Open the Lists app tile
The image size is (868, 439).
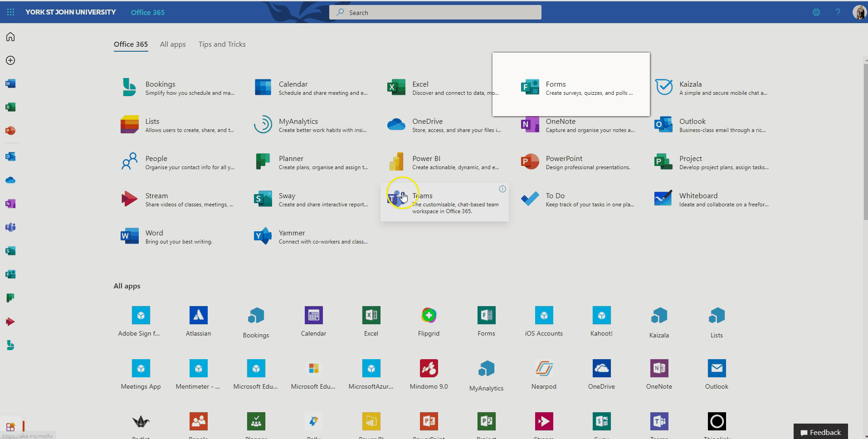click(x=177, y=125)
